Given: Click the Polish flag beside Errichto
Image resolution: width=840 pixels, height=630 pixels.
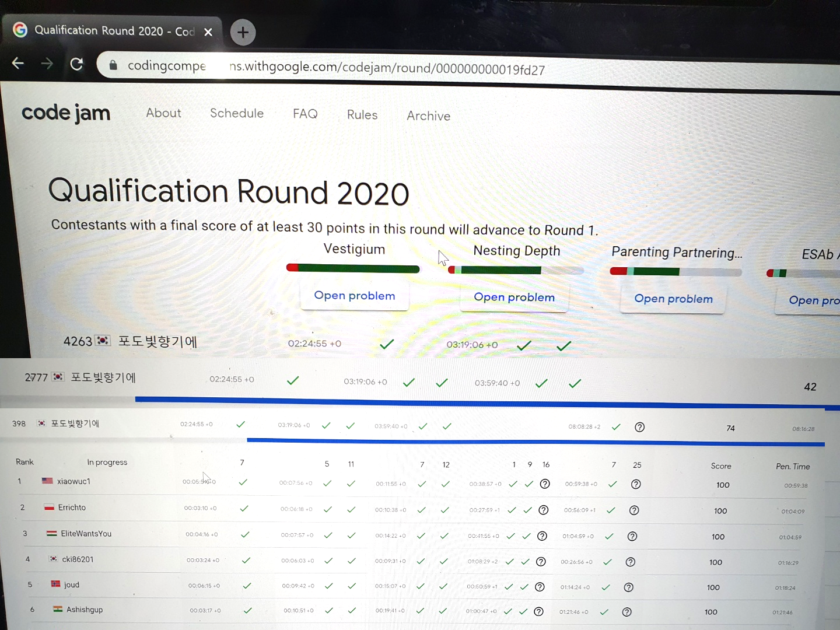Looking at the screenshot, I should point(50,507).
